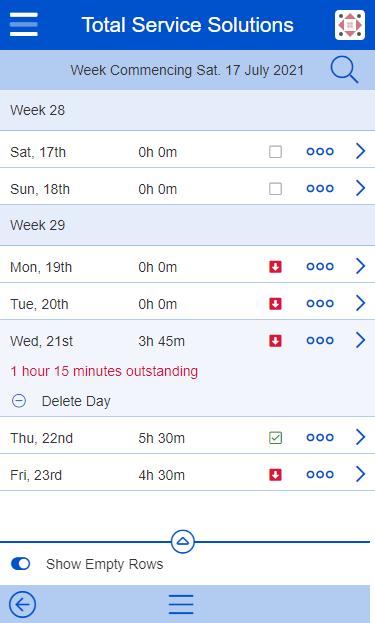Open three-dots options for Sat, 17th

click(x=320, y=151)
